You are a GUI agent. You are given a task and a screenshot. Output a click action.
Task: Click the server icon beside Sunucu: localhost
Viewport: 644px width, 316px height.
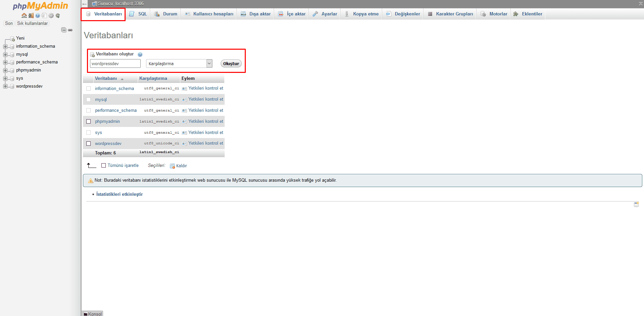(95, 4)
